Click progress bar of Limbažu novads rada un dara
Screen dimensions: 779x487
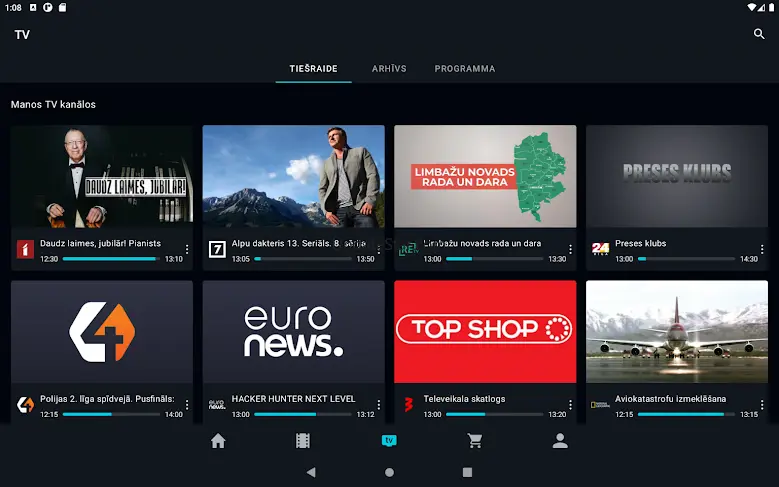click(x=495, y=259)
